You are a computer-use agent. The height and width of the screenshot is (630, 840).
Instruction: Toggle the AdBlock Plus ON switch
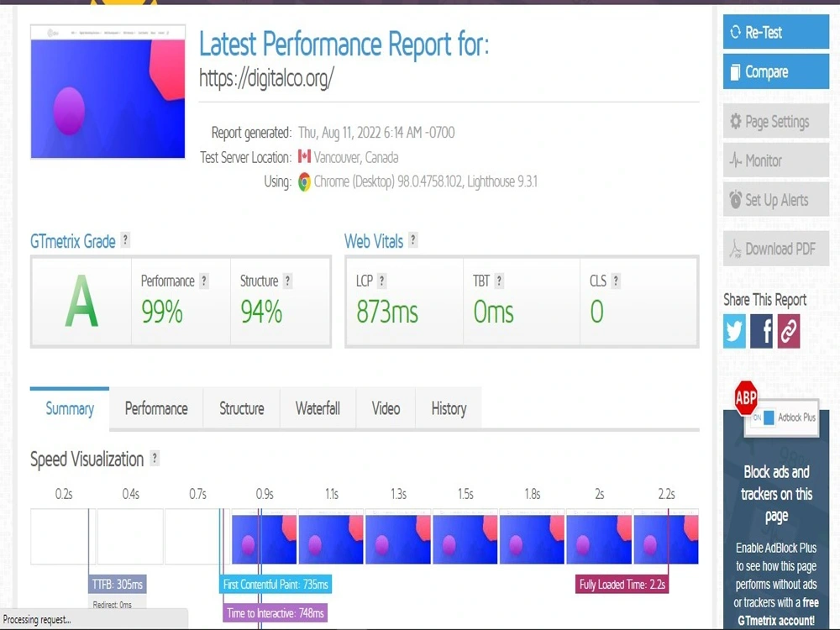(x=768, y=417)
